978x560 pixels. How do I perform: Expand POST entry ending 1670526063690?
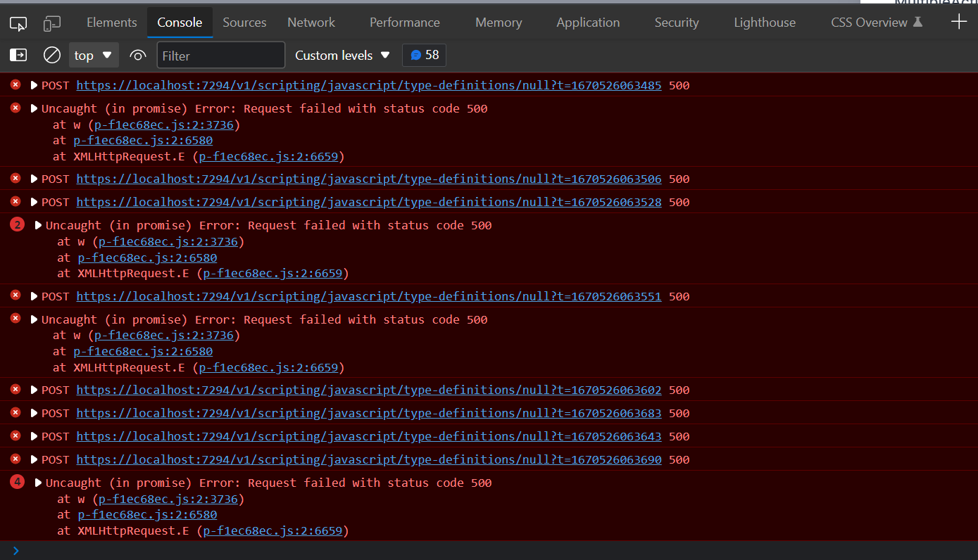point(34,459)
